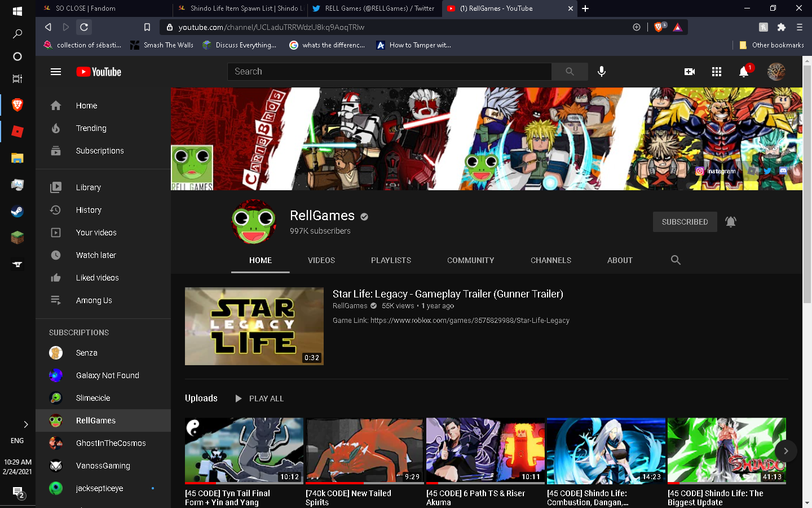Toggle the channel notification bell setting

[x=731, y=222]
